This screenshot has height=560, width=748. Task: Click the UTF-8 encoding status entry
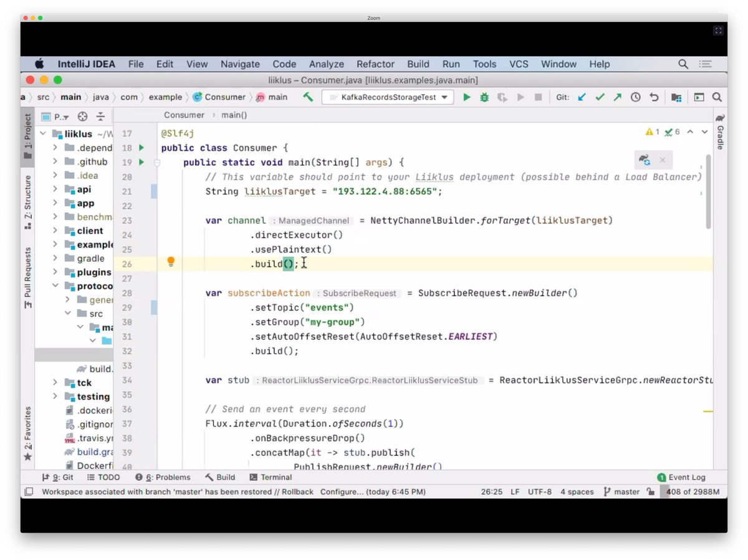[540, 492]
